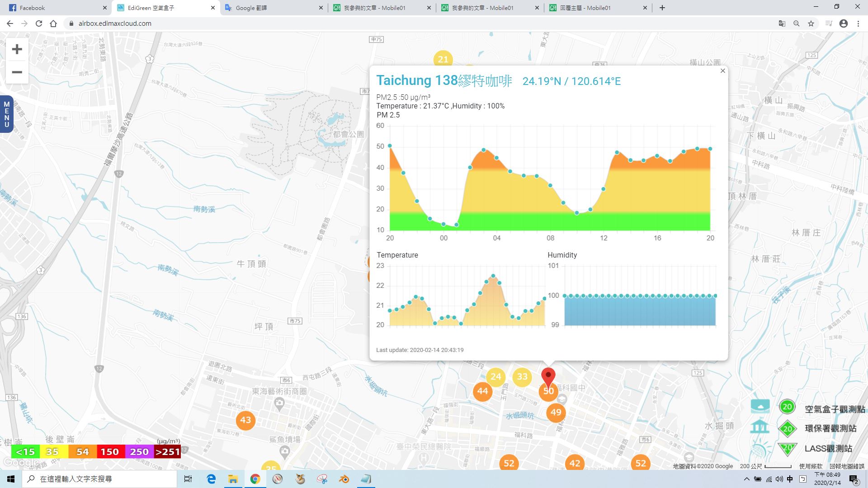This screenshot has width=868, height=488.
Task: Click the browser reload button
Action: (39, 23)
